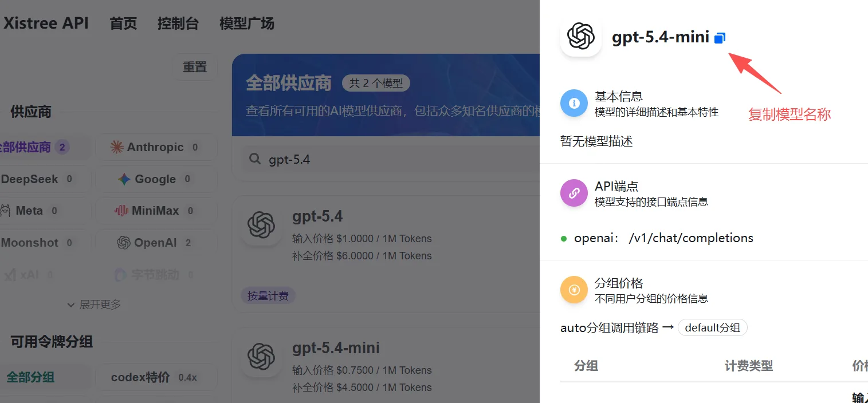The height and width of the screenshot is (403, 868).
Task: Click the 输入价格 $1.0000 / 1M Tokens text
Action: click(x=362, y=239)
